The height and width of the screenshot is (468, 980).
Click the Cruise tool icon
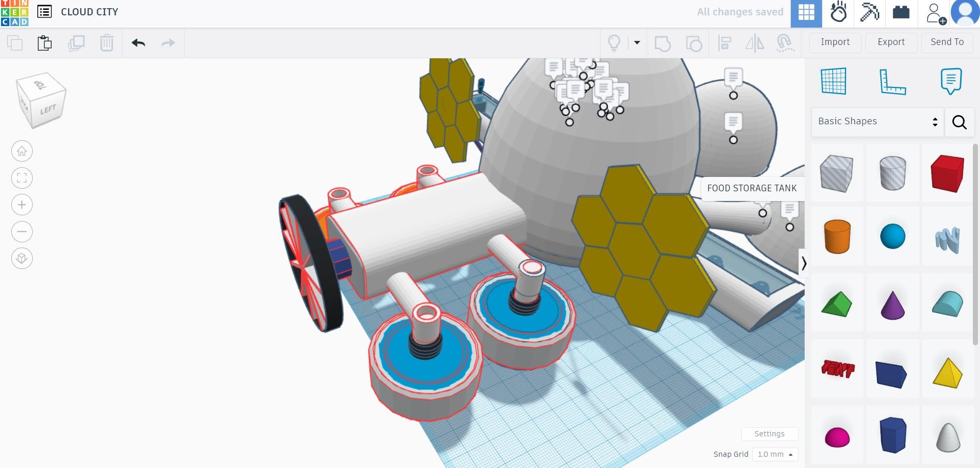[x=785, y=43]
